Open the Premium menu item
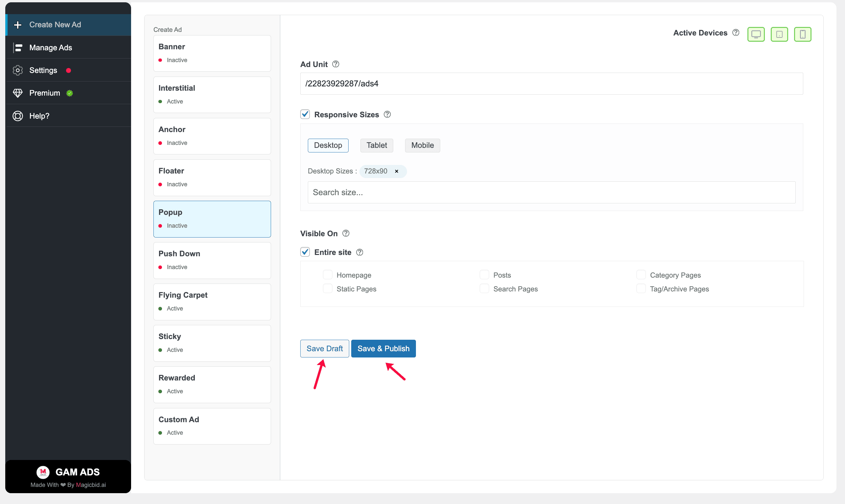Image resolution: width=845 pixels, height=504 pixels. point(68,93)
